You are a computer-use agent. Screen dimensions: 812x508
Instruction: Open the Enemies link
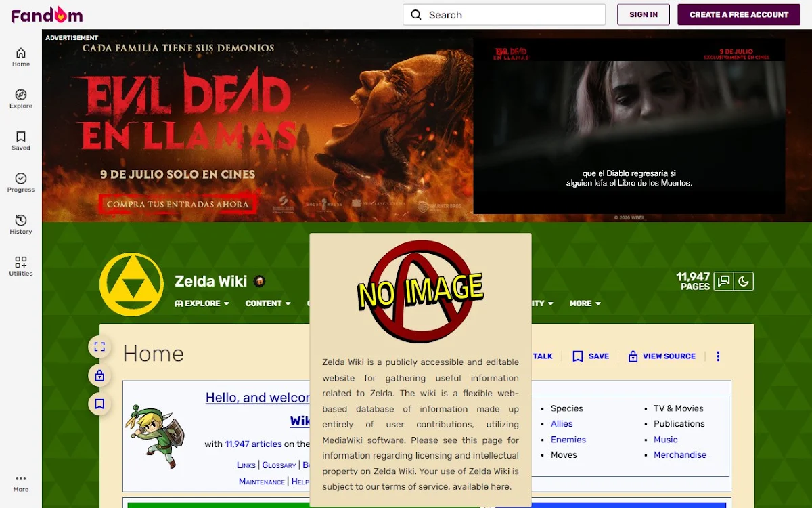568,440
